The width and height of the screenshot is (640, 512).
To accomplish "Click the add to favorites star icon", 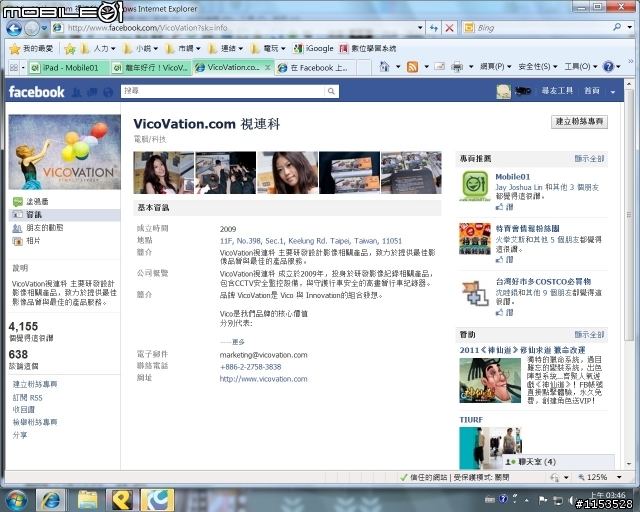I will click(x=70, y=49).
